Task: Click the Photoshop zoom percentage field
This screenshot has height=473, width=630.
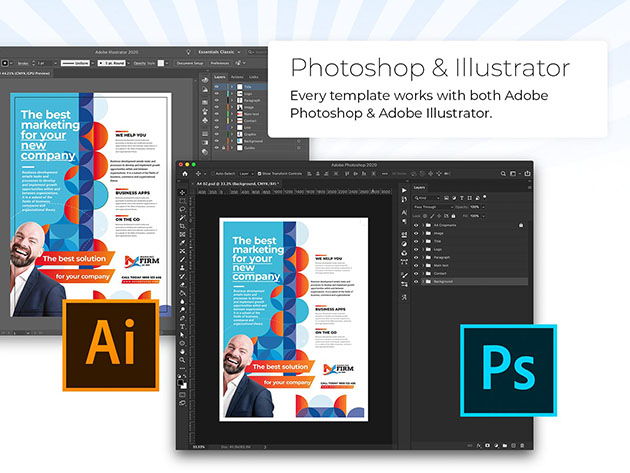Action: 198,447
